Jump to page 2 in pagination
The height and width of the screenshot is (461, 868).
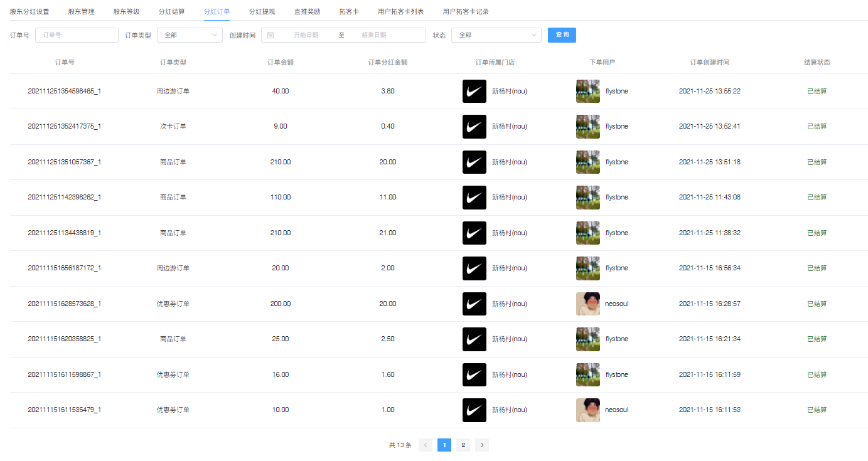point(463,445)
